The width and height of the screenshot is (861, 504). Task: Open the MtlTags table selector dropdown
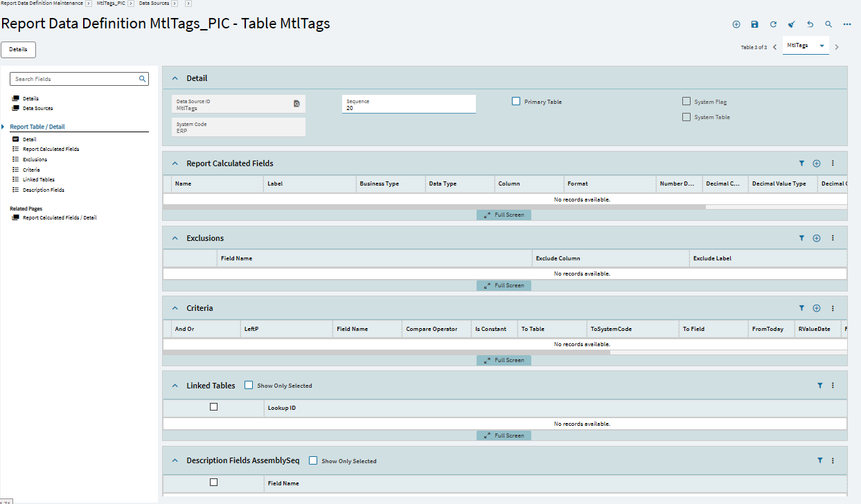click(806, 46)
